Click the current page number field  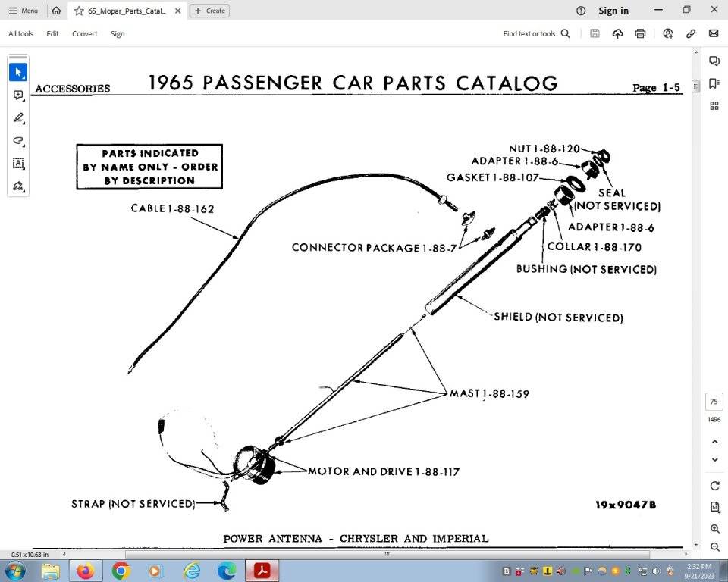(x=714, y=402)
